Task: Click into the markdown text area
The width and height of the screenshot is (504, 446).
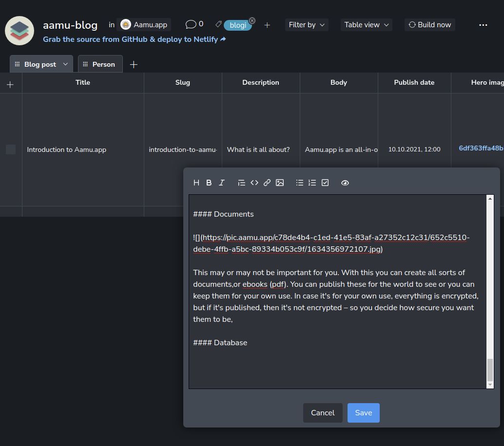Action: pyautogui.click(x=337, y=292)
